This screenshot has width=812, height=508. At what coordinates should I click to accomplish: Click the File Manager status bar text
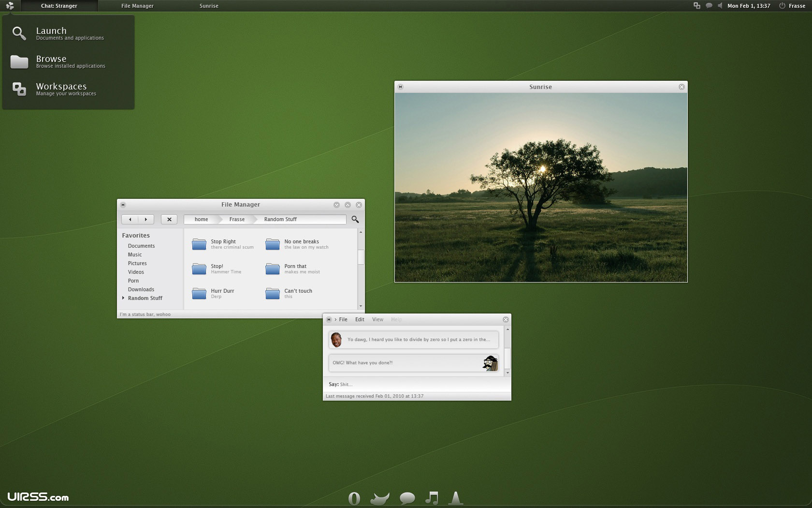click(x=145, y=314)
